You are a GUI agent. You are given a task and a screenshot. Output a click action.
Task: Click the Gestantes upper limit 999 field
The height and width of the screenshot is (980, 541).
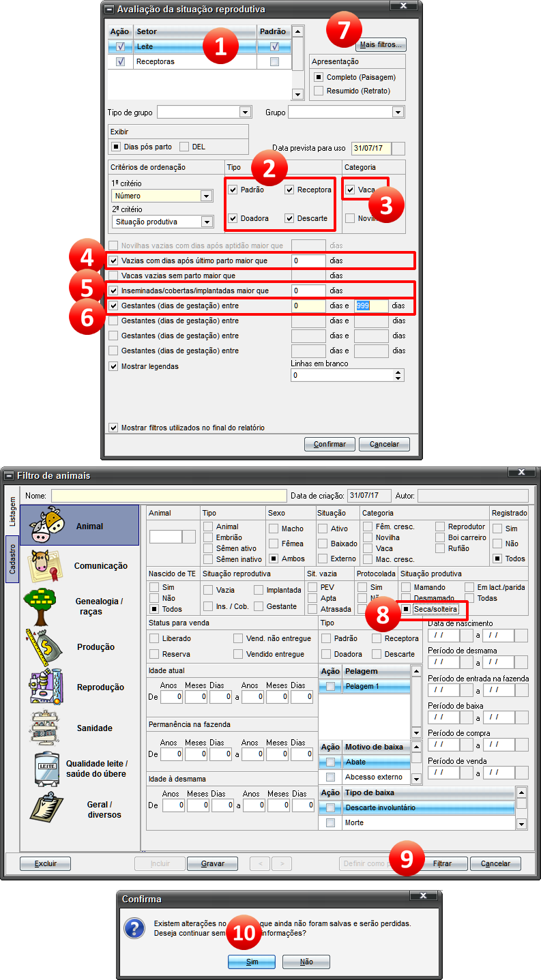[371, 306]
